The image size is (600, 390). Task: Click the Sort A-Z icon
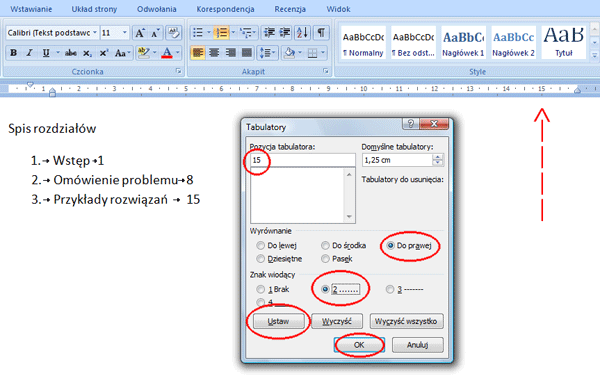click(x=302, y=33)
